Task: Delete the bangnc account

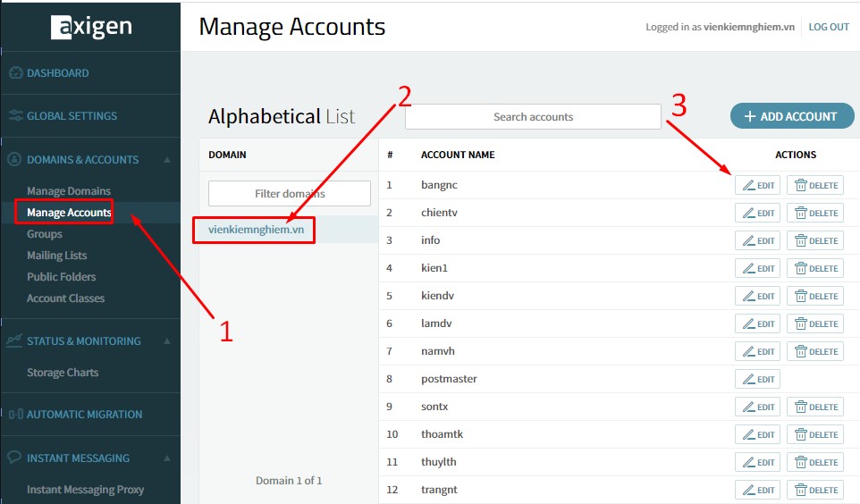Action: coord(815,185)
